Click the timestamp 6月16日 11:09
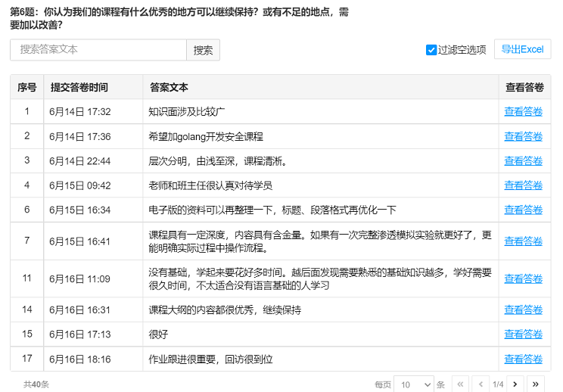The image size is (563, 392). coord(79,279)
